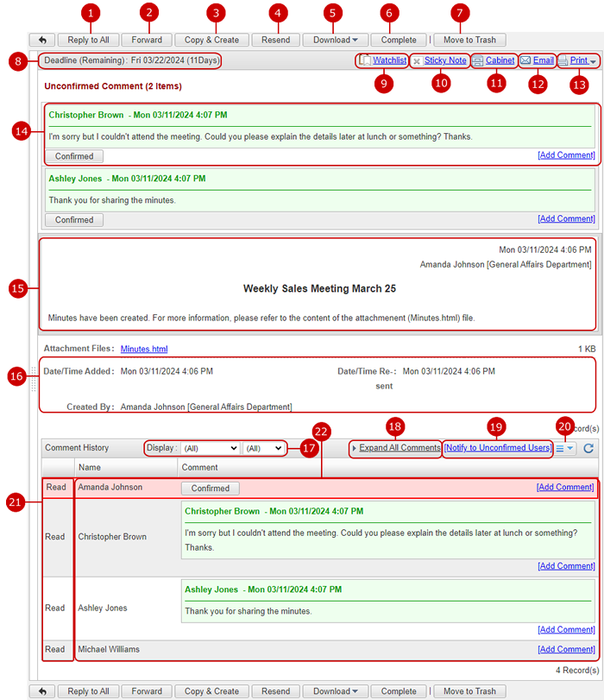Screen dimensions: 604x700
Task: Open the Email link
Action: click(544, 60)
